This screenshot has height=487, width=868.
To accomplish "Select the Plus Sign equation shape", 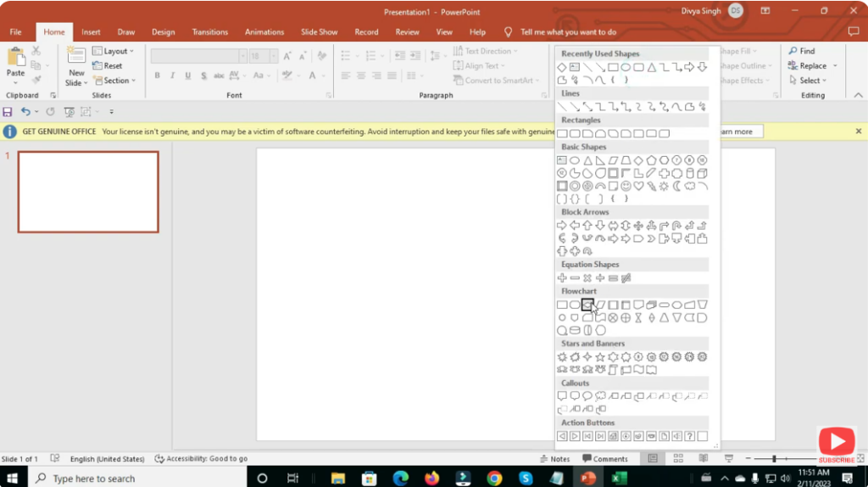I will (562, 278).
